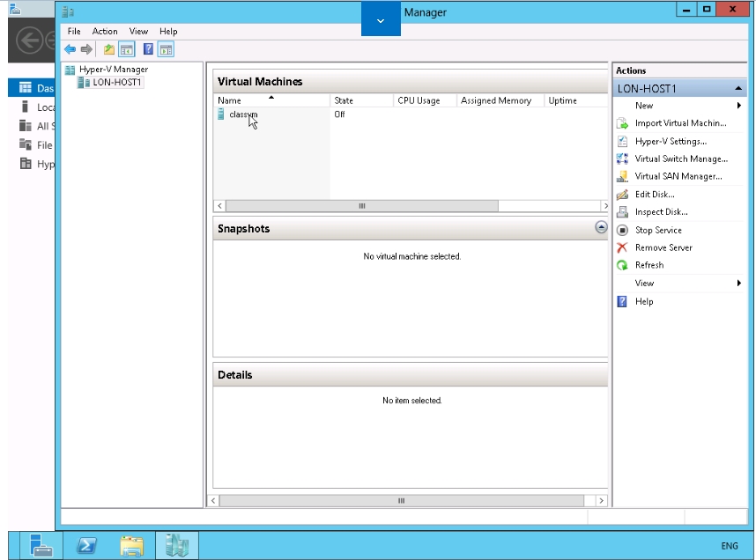Open the Help menu
This screenshot has width=756, height=560.
[x=168, y=32]
